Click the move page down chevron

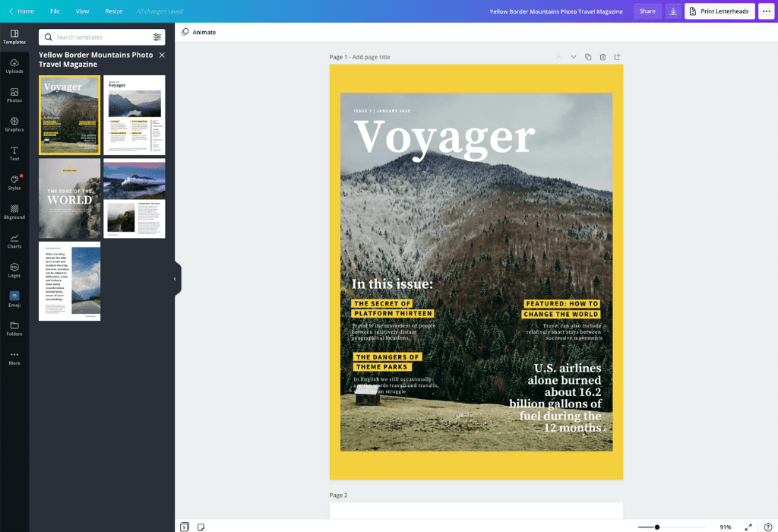[574, 56]
